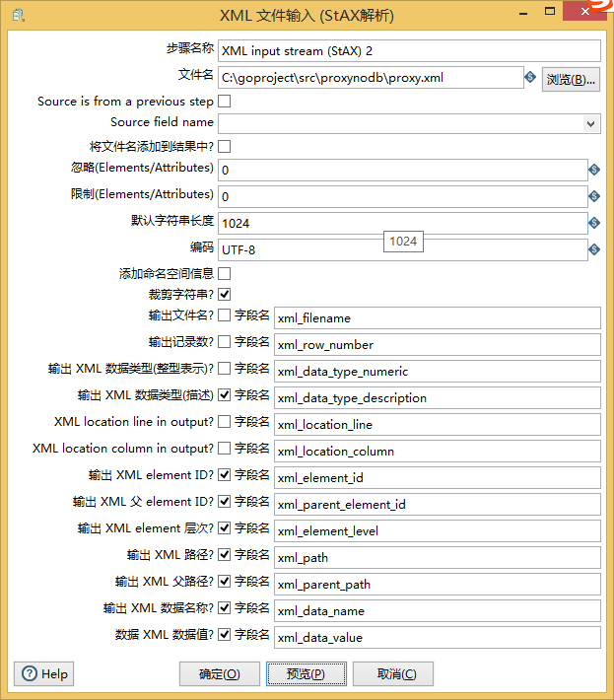Image resolution: width=614 pixels, height=700 pixels.
Task: Click the xml_data_value field
Action: pos(438,638)
